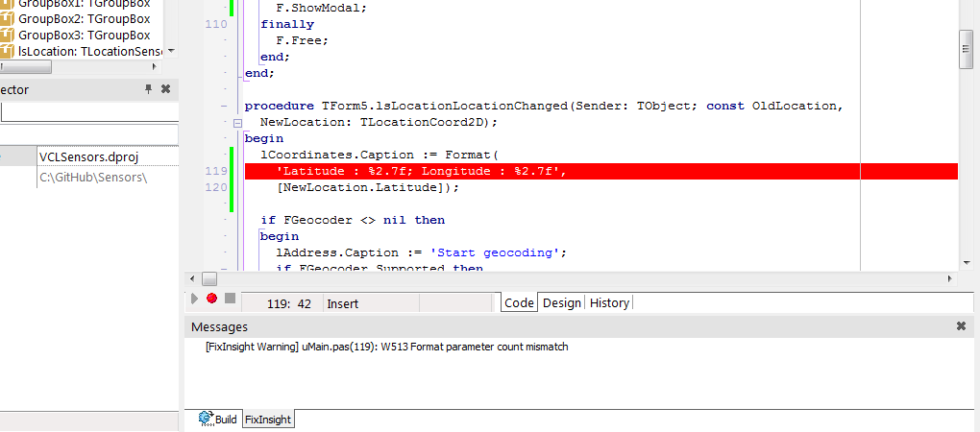This screenshot has width=980, height=432.
Task: Close the Messages panel
Action: click(961, 326)
